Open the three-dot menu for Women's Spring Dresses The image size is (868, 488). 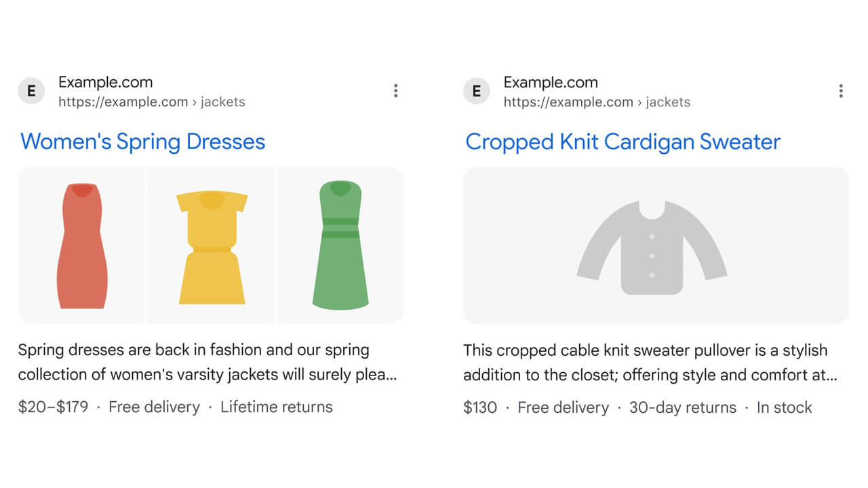395,91
